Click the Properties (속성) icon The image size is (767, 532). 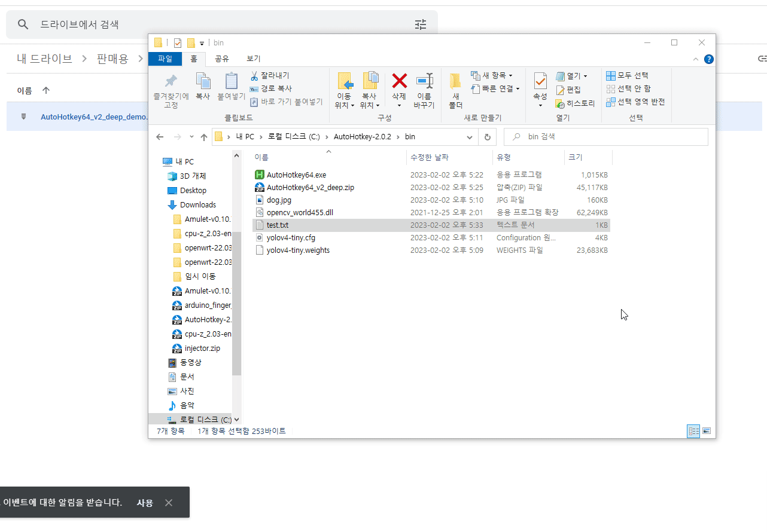pos(540,81)
